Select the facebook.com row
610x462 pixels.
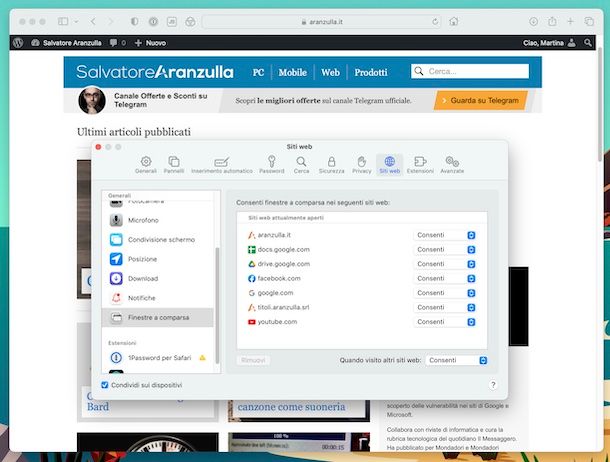click(x=362, y=278)
